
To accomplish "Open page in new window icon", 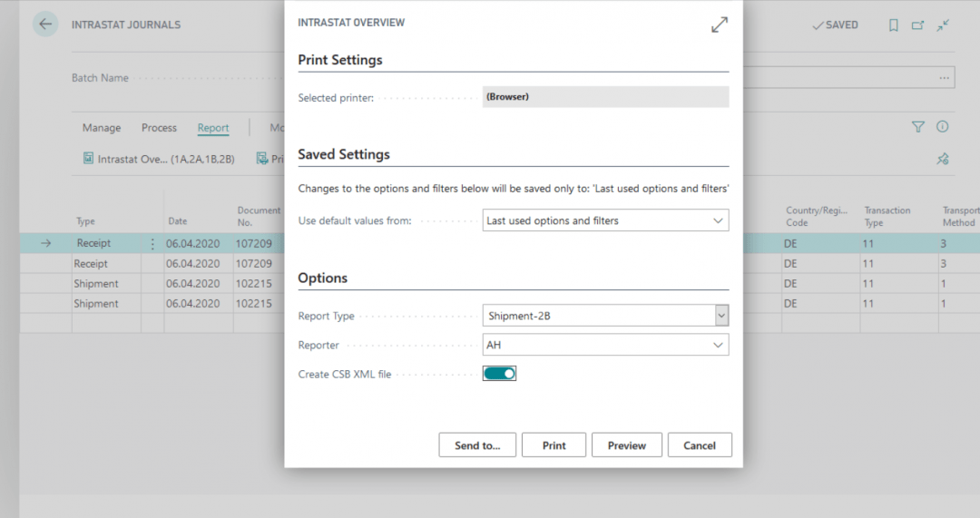I will (x=918, y=25).
